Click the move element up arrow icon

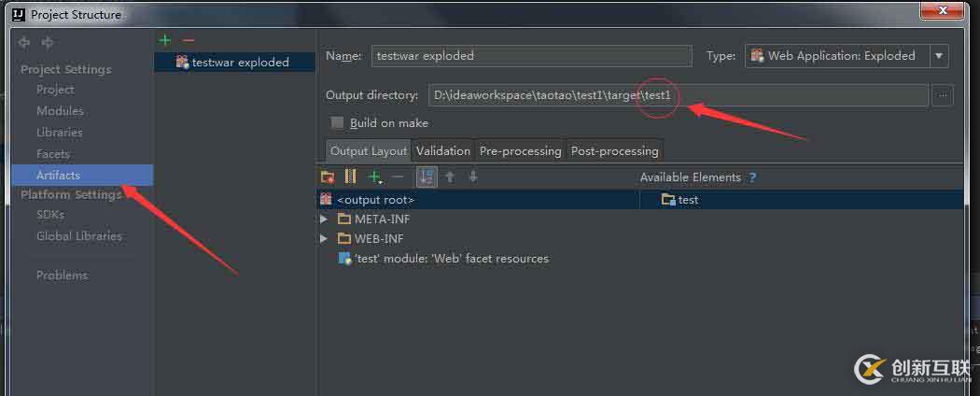pyautogui.click(x=450, y=177)
